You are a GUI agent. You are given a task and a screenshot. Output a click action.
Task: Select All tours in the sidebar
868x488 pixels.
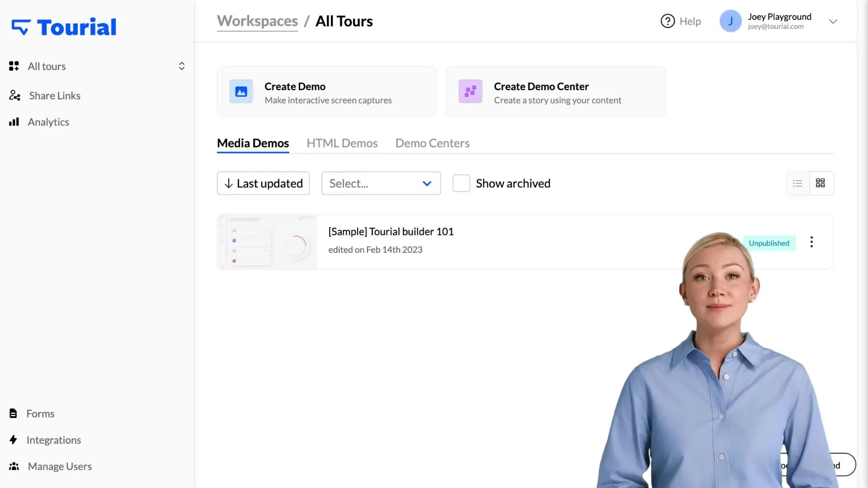47,66
